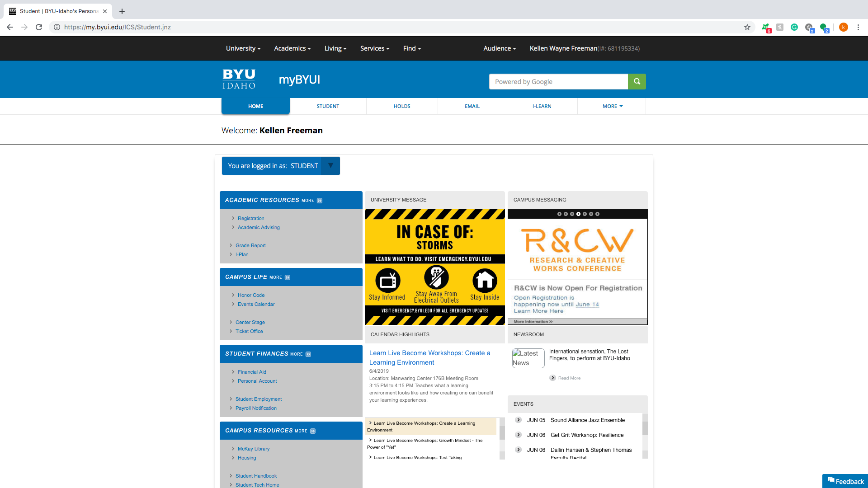Viewport: 868px width, 488px height.
Task: Open the orange profile avatar icon
Action: coord(843,27)
